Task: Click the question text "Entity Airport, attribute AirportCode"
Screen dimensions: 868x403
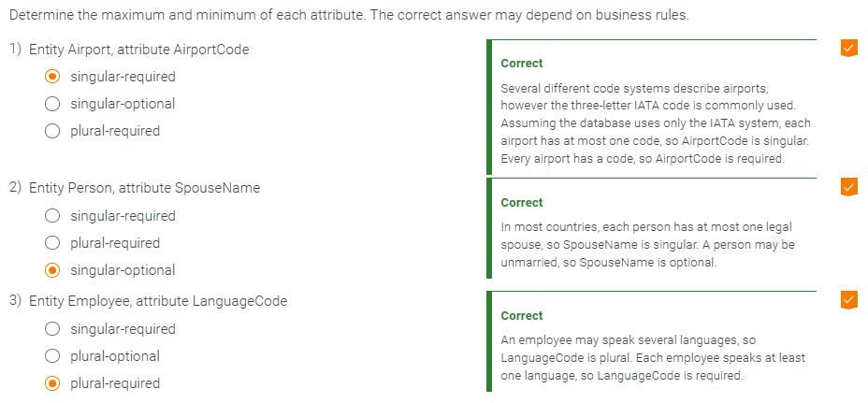Action: tap(139, 50)
